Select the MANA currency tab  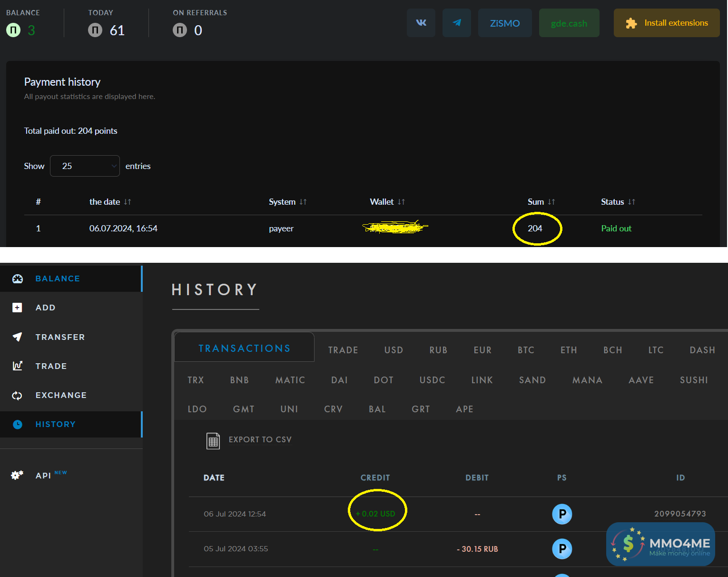587,380
